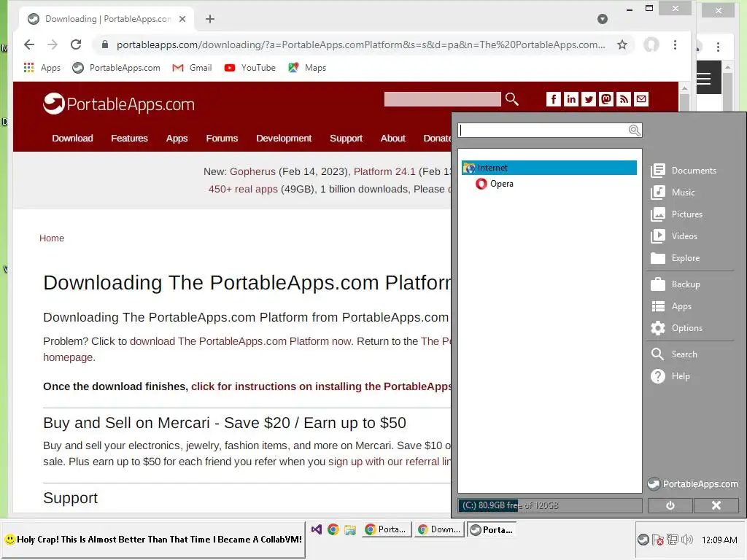Open PortableApps Facebook page icon
Screen dimensions: 747x560
pos(553,99)
